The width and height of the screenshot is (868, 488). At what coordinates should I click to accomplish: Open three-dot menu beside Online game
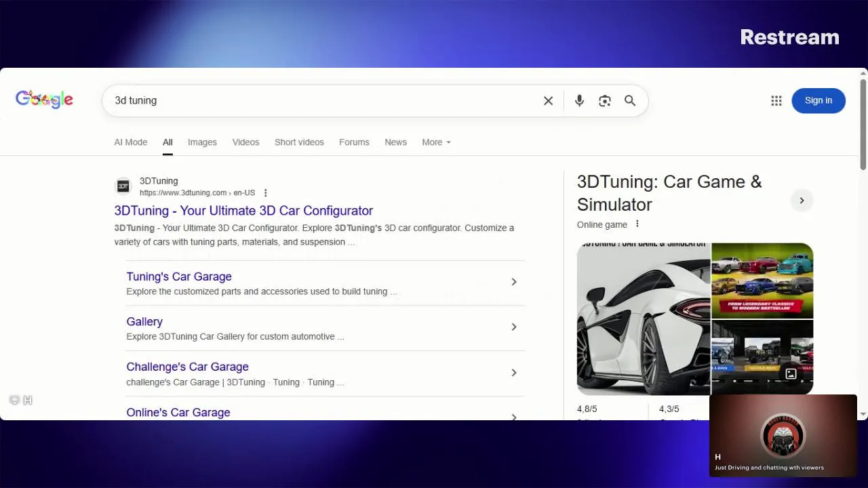tap(637, 224)
